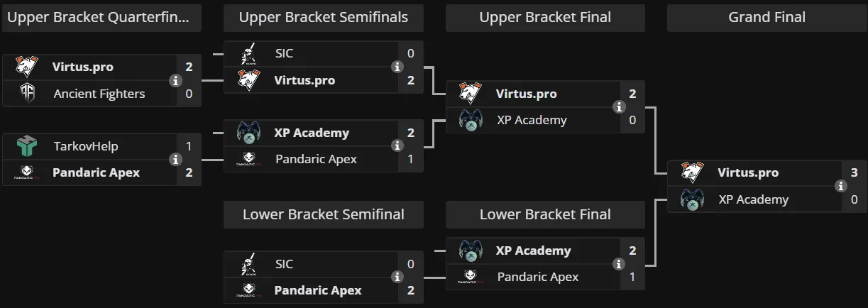
Task: Open the Ancient Fighters team link
Action: 99,94
